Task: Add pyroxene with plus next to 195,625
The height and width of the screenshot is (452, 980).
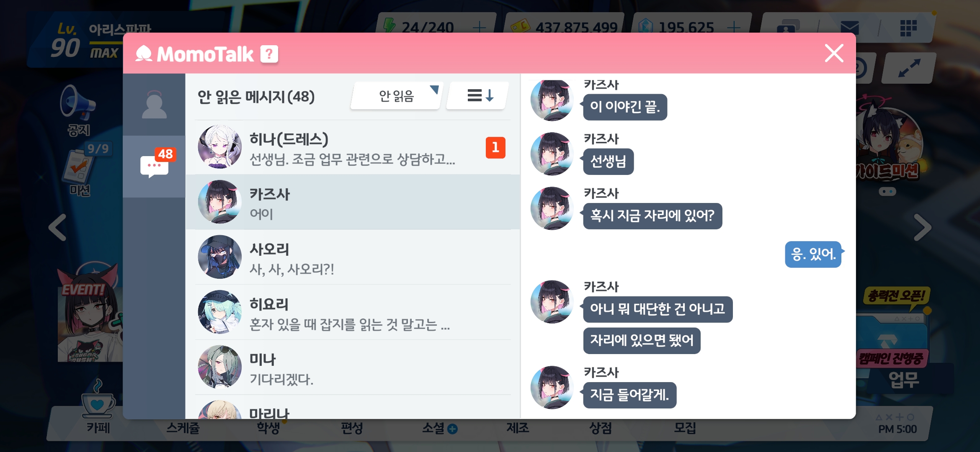Action: pyautogui.click(x=734, y=28)
